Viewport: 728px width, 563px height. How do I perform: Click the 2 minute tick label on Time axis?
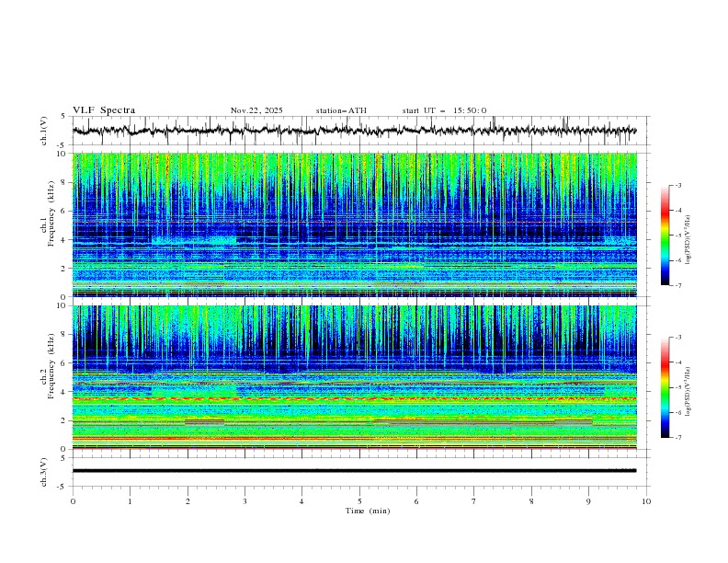tap(188, 501)
